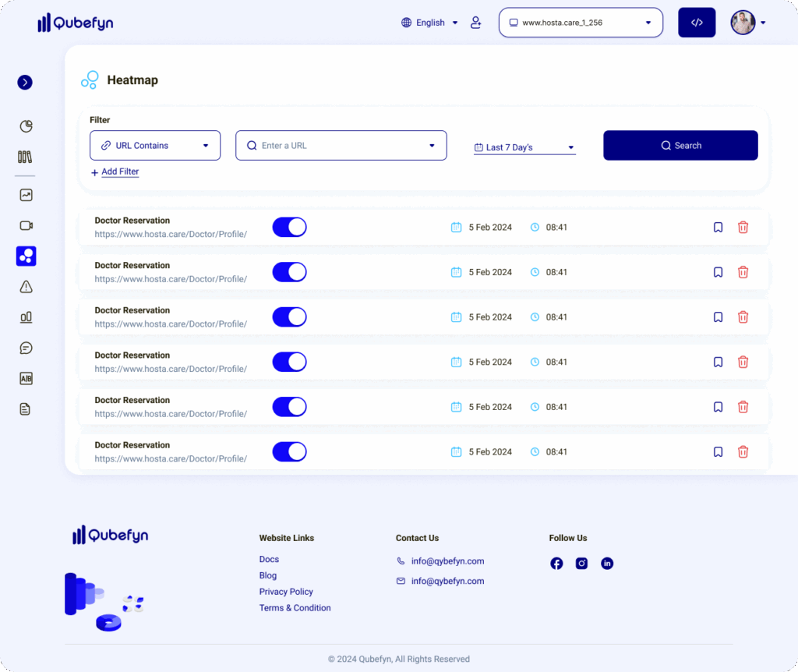Open the www.hosta.care_1_256 site selector
This screenshot has height=672, width=798.
pyautogui.click(x=581, y=23)
